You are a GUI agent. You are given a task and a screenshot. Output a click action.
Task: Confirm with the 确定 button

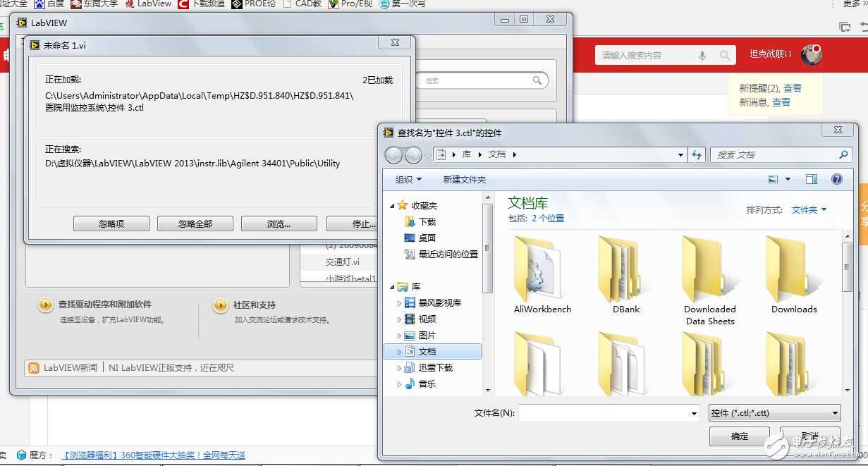tap(740, 436)
